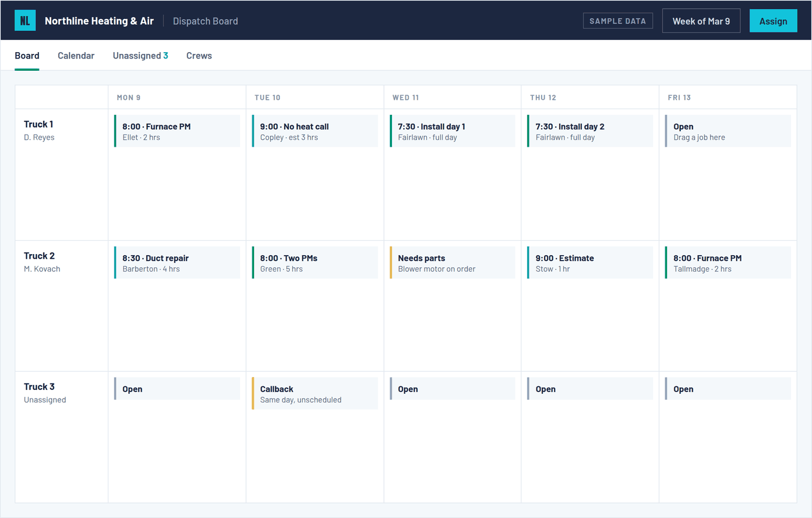Click the Sample Data badge

tap(618, 21)
